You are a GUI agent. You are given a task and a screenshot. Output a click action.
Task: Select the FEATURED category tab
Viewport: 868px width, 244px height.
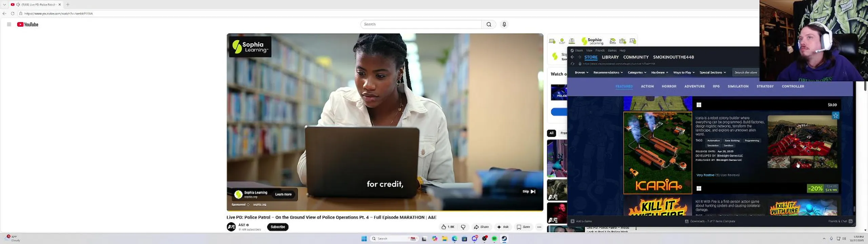pos(624,86)
